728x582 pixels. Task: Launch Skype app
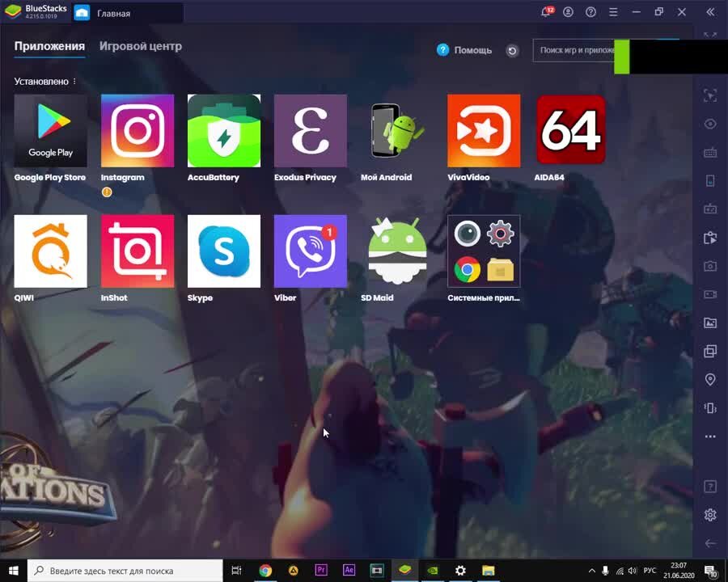[224, 251]
